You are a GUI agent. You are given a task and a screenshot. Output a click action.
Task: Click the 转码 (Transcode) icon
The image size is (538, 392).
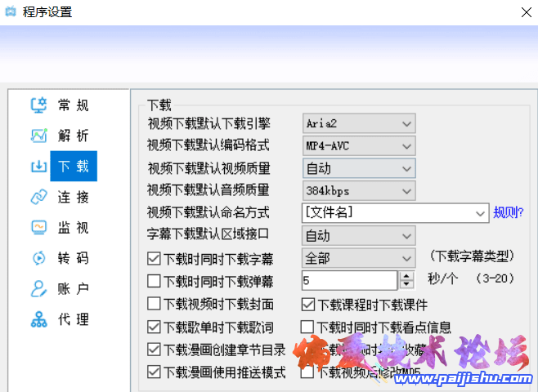(38, 258)
